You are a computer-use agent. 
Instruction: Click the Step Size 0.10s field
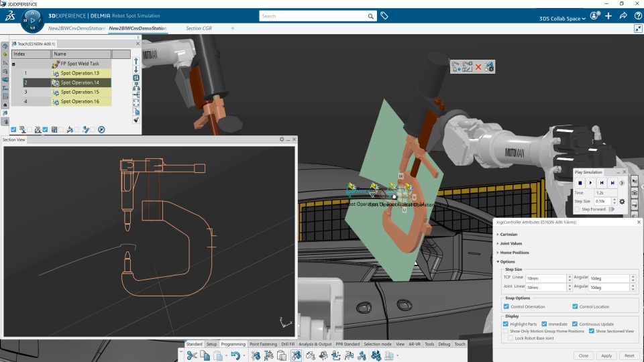pos(603,201)
